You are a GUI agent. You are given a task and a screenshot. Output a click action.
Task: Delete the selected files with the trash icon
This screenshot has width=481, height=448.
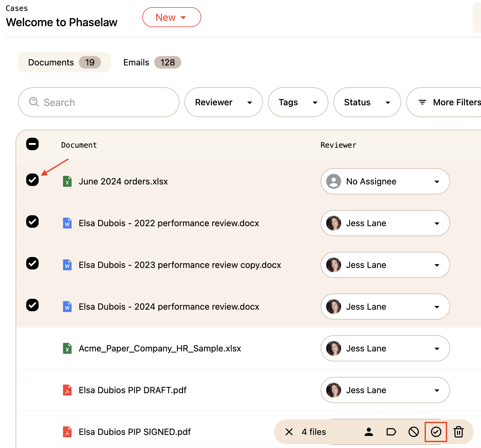[x=459, y=432]
